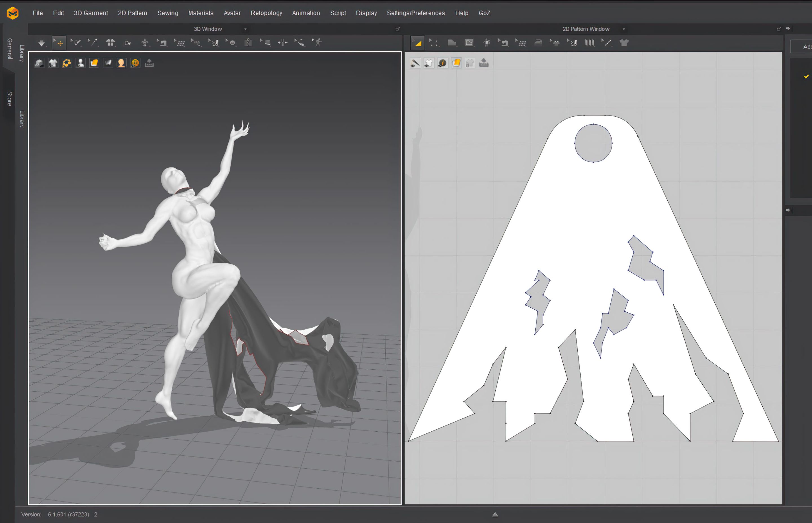
Task: Switch to the General sidebar tab
Action: [x=10, y=48]
